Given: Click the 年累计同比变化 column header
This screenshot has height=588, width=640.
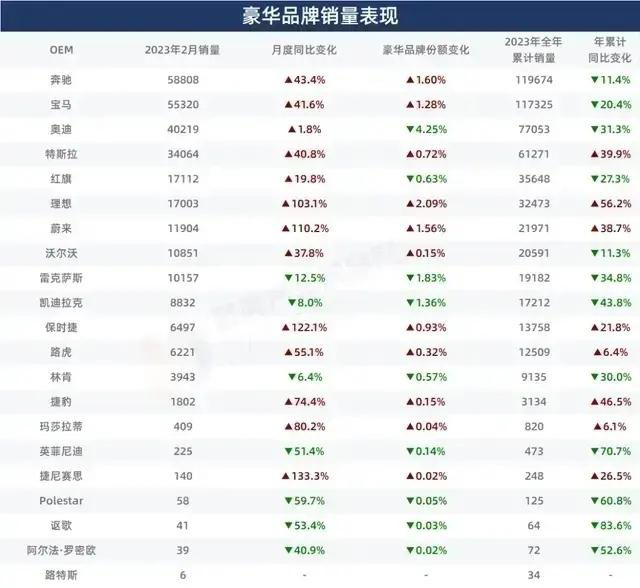Looking at the screenshot, I should point(610,50).
